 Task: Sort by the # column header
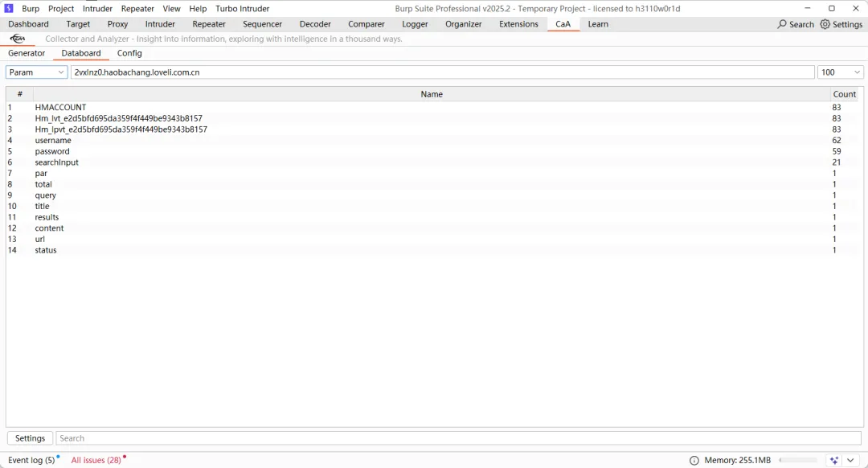(x=20, y=94)
